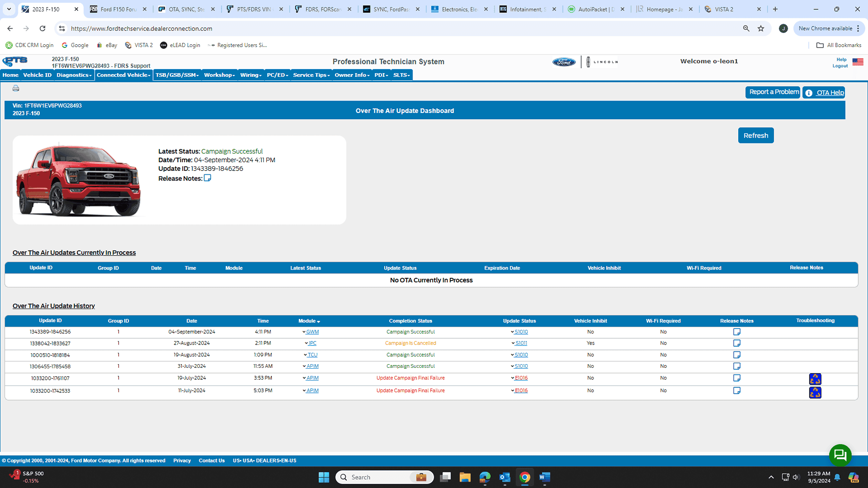Click the E1016 status link for 19-July-2024
Viewport: 868px width, 488px height.
[x=521, y=378]
